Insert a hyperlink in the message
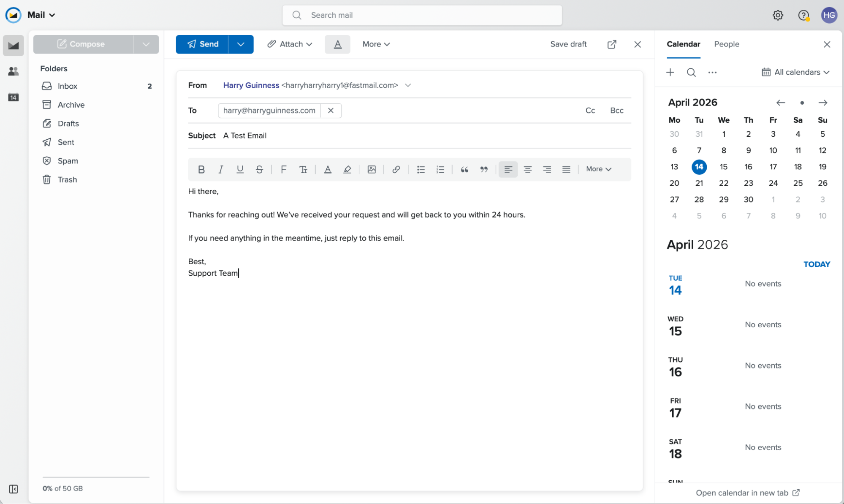Viewport: 844px width, 504px height. 396,169
